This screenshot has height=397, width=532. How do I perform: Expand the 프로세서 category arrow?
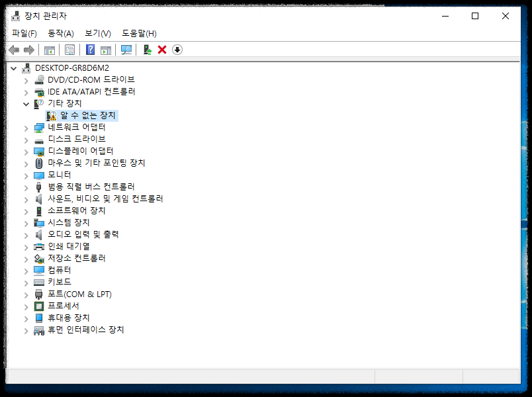click(26, 307)
